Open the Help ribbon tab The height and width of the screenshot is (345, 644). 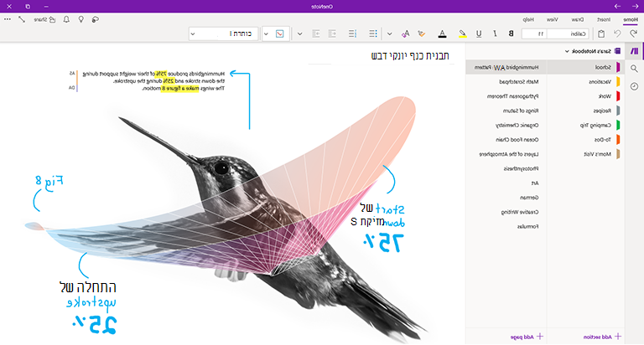tap(528, 19)
